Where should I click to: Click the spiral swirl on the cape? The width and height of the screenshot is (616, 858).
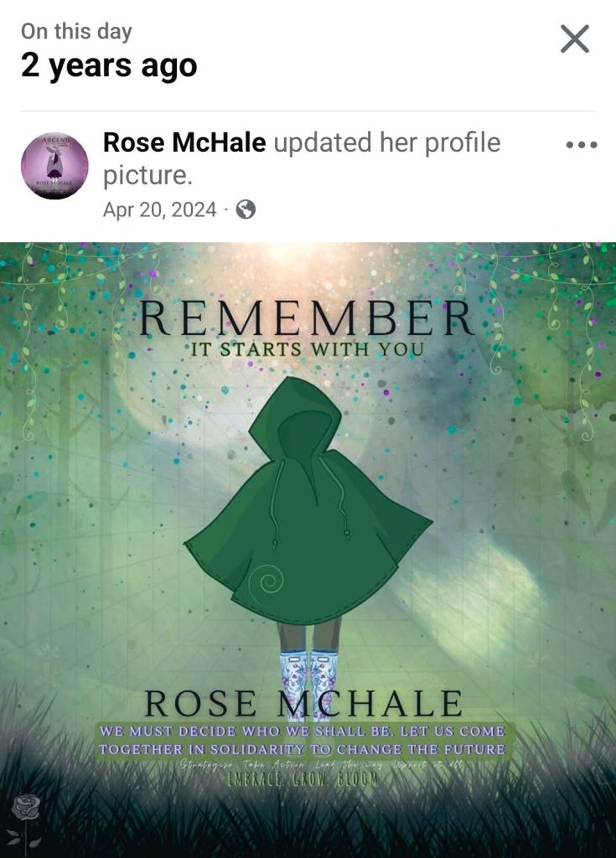[269, 581]
